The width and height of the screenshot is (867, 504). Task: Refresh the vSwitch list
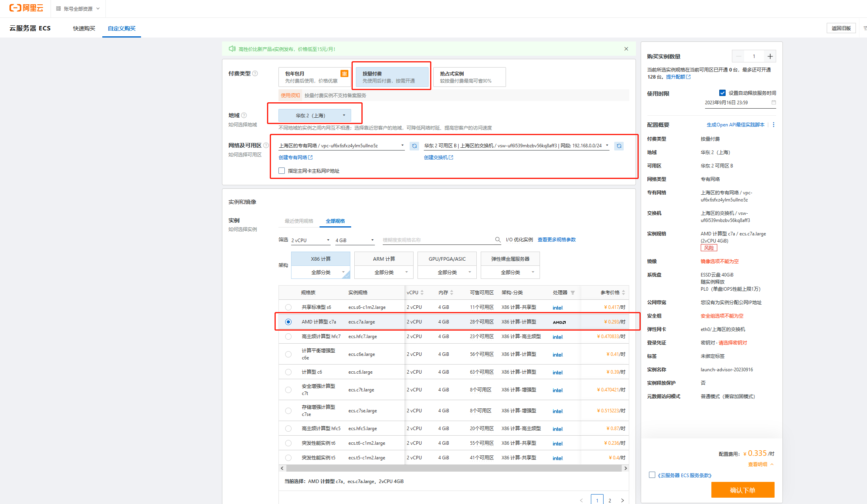click(619, 146)
